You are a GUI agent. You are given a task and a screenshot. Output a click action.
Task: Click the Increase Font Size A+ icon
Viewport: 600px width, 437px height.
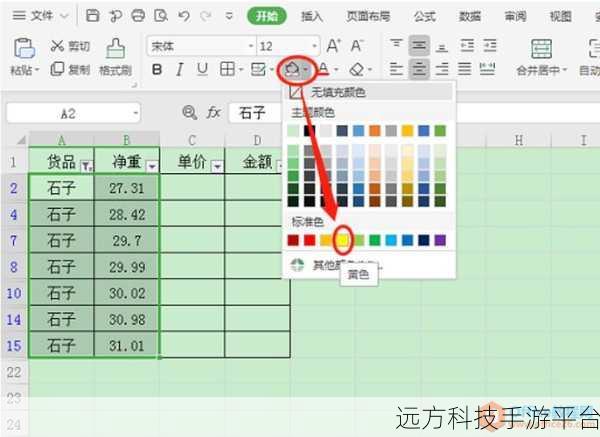tap(334, 46)
